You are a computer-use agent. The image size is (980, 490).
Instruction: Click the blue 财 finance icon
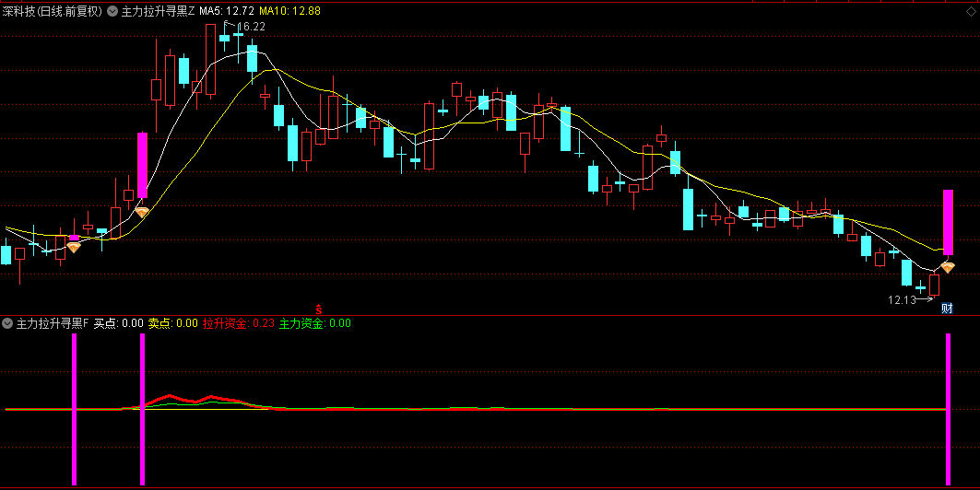pos(947,308)
